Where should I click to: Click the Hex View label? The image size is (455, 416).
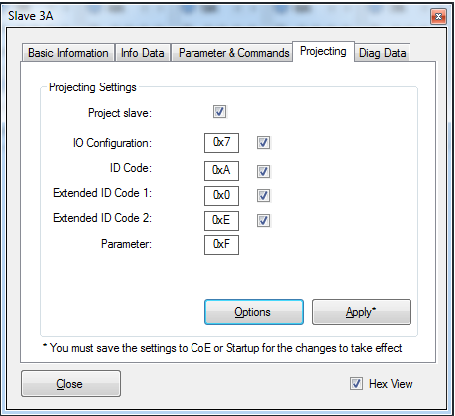click(x=391, y=384)
